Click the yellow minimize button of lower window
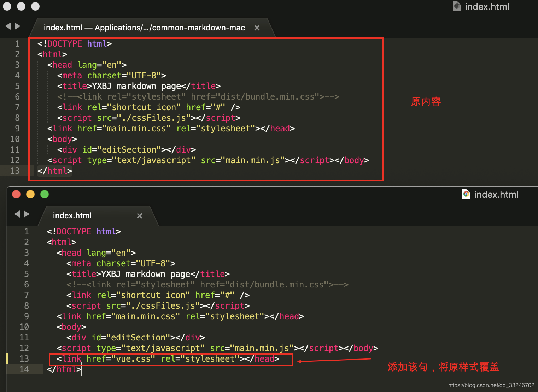538x392 pixels. [30, 194]
